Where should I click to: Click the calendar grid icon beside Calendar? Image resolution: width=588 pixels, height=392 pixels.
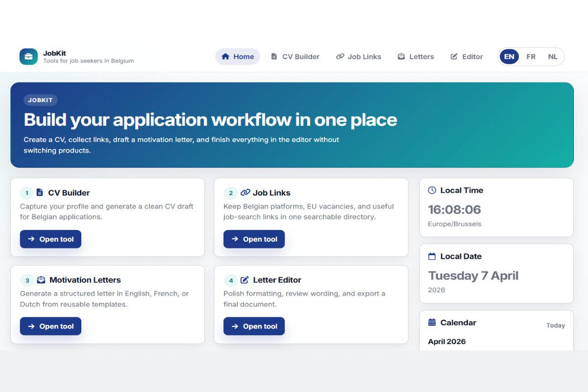click(432, 322)
